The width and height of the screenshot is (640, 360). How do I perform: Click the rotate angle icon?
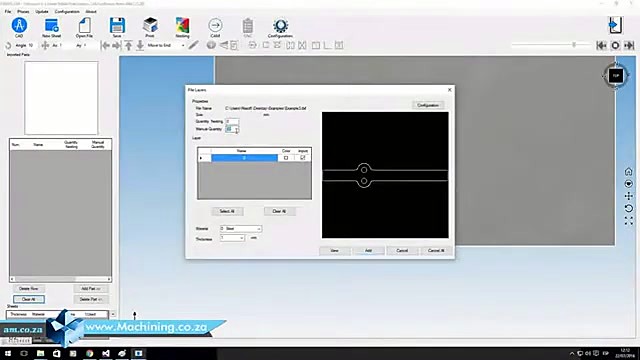[8, 45]
